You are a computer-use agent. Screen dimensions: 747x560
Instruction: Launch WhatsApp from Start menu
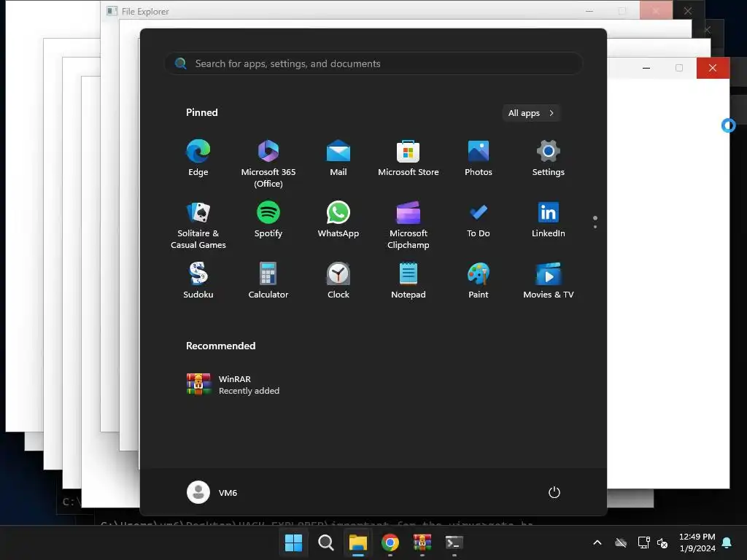point(338,219)
